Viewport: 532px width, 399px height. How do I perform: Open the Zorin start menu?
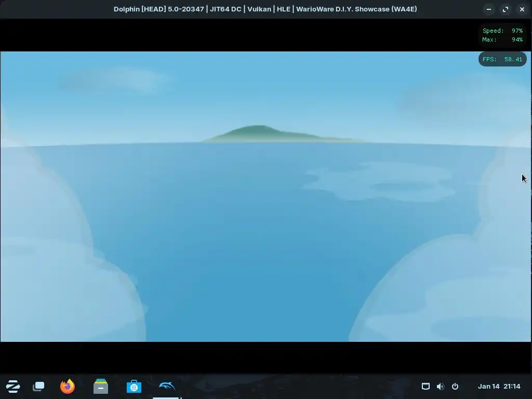click(x=13, y=387)
